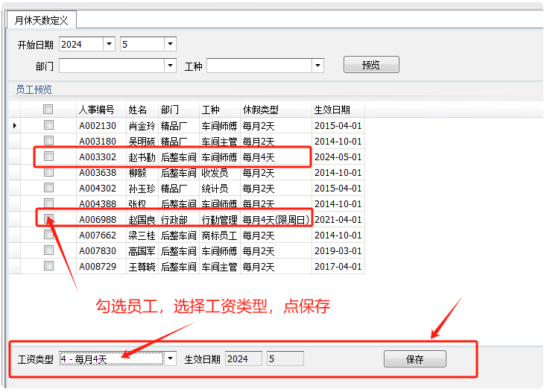Check the box for employee A003180
Image resolution: width=547 pixels, height=392 pixels.
tap(48, 140)
